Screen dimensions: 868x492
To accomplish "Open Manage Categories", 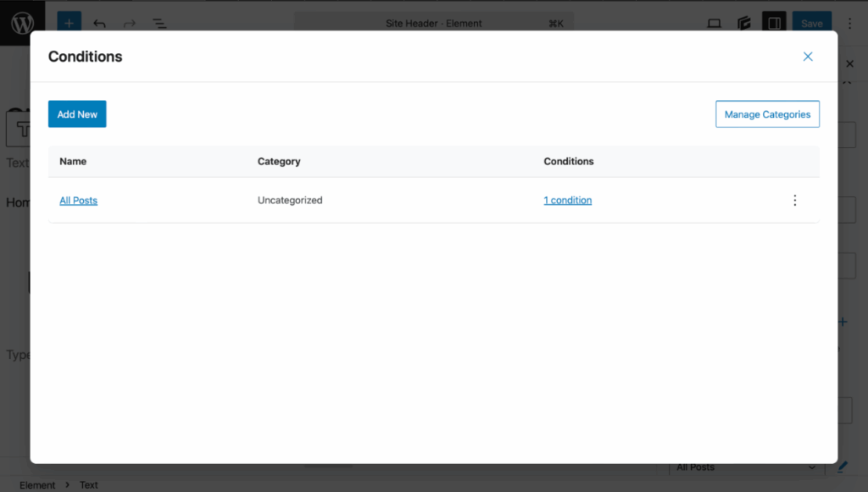I will pyautogui.click(x=767, y=113).
